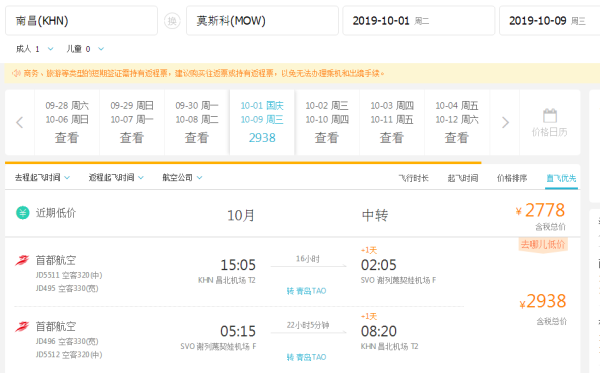Select the 直飞优先 sort tab
The height and width of the screenshot is (373, 600).
pos(561,178)
